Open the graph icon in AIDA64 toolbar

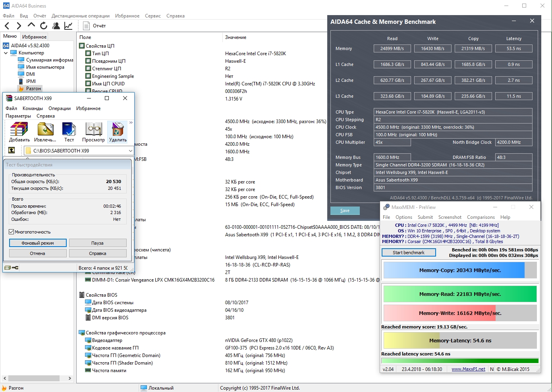coord(68,26)
